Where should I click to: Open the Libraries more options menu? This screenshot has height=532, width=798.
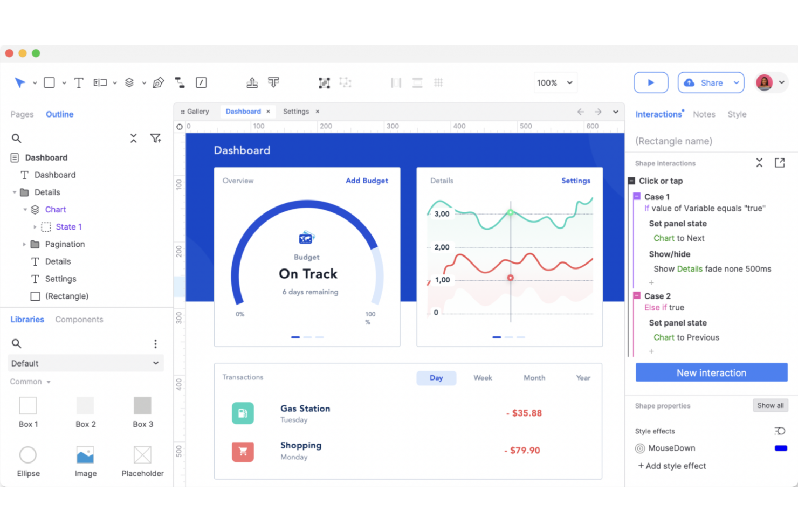[x=155, y=344]
